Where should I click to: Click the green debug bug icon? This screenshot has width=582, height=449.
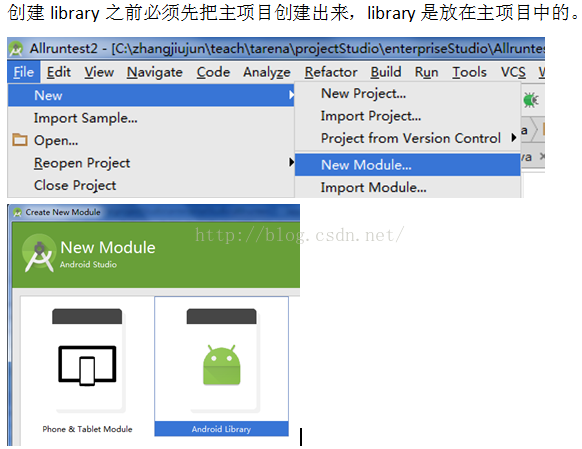click(531, 100)
